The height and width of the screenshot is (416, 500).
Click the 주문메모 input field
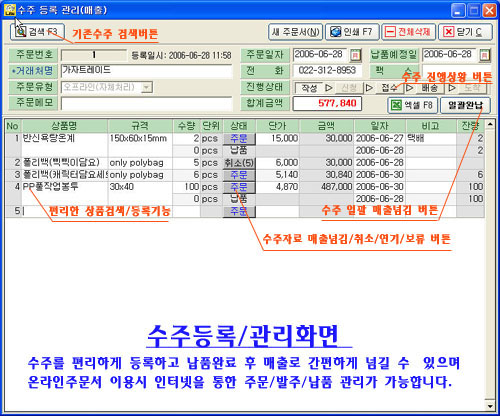click(146, 104)
